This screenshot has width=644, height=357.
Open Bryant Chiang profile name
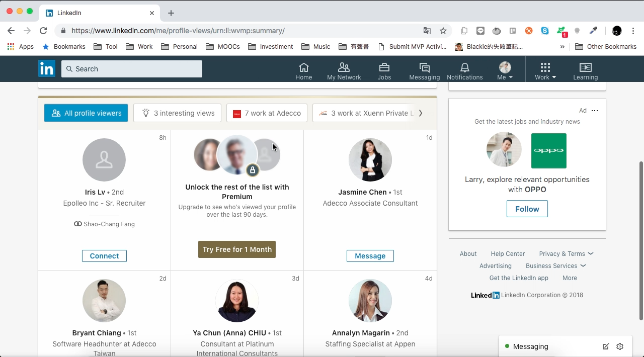coord(97,333)
